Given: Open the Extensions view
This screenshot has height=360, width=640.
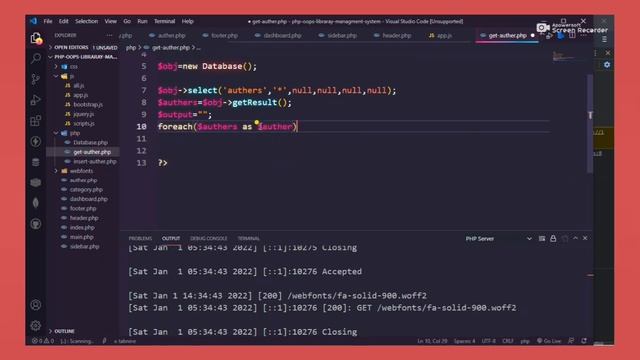Looking at the screenshot, I should (x=36, y=120).
